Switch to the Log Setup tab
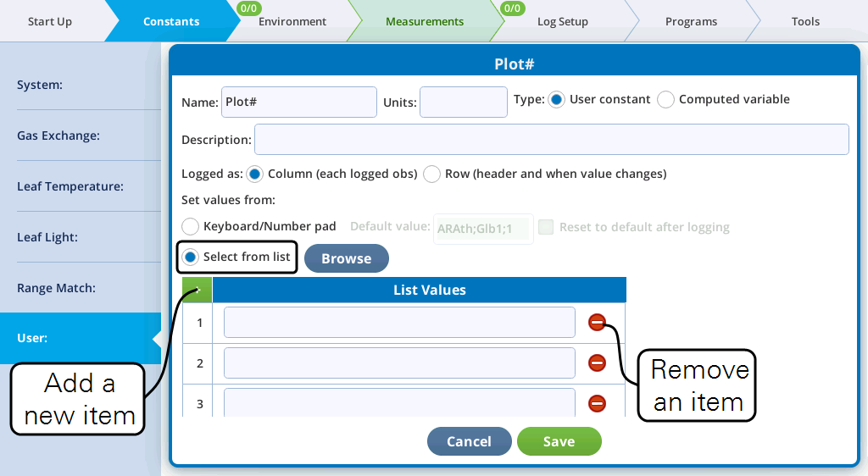This screenshot has height=476, width=868. point(563,21)
